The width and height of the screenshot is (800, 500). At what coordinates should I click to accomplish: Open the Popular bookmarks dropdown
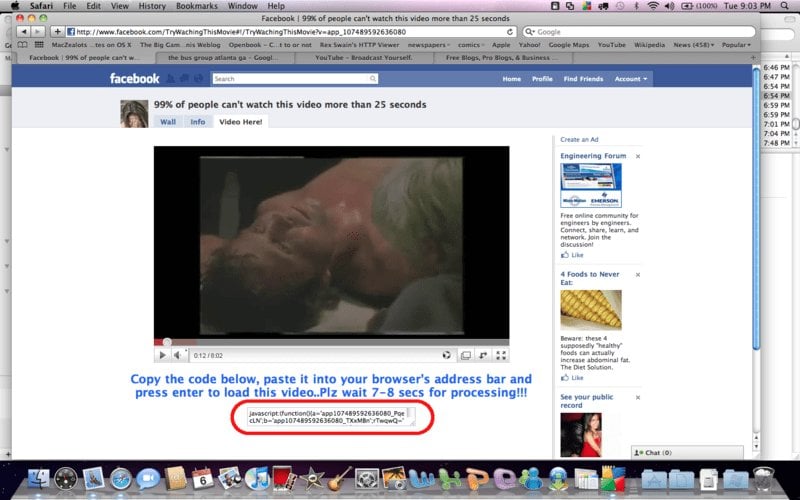(x=738, y=45)
